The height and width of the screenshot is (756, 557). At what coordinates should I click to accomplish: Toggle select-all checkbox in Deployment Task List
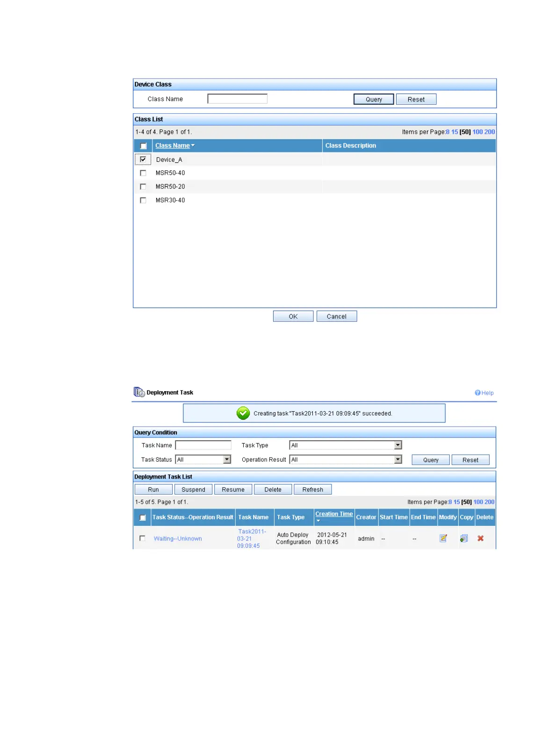[x=143, y=518]
